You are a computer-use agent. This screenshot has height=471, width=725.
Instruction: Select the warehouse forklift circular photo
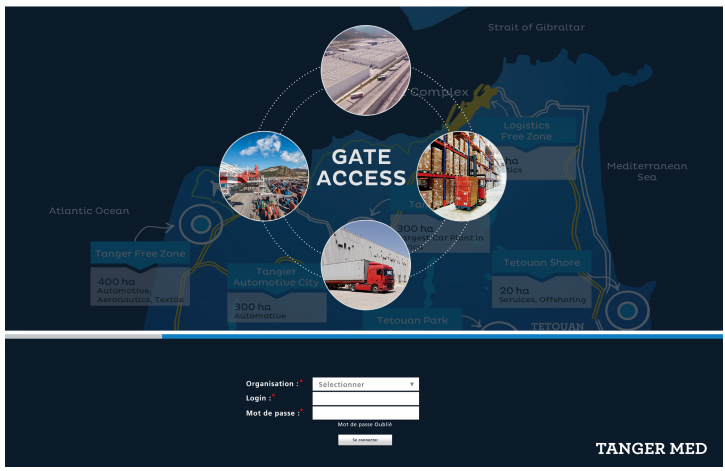point(461,176)
